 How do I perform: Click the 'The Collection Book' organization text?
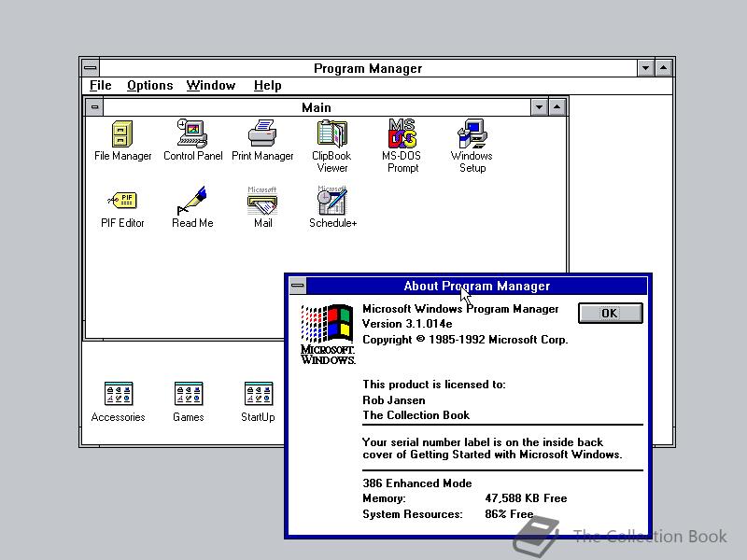point(416,415)
